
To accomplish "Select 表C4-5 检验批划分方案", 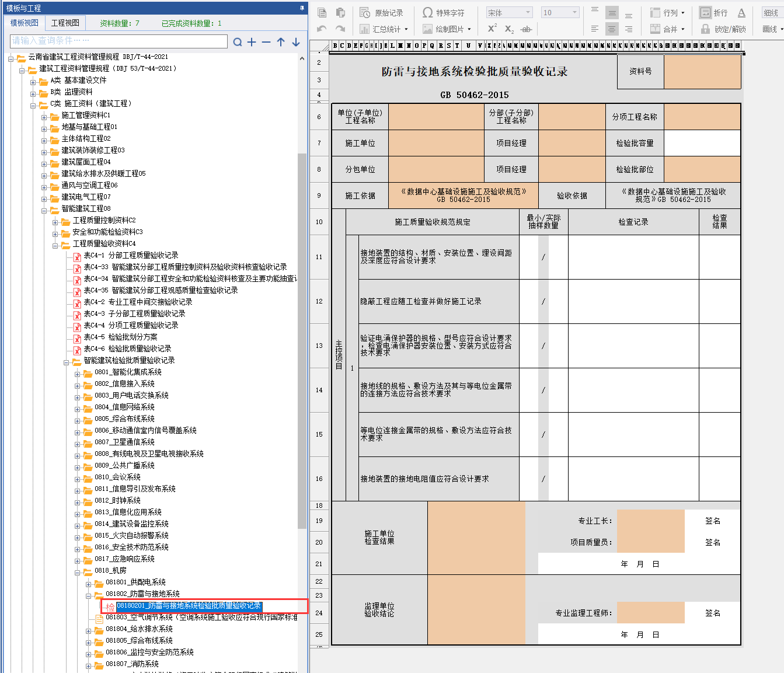I will click(120, 337).
